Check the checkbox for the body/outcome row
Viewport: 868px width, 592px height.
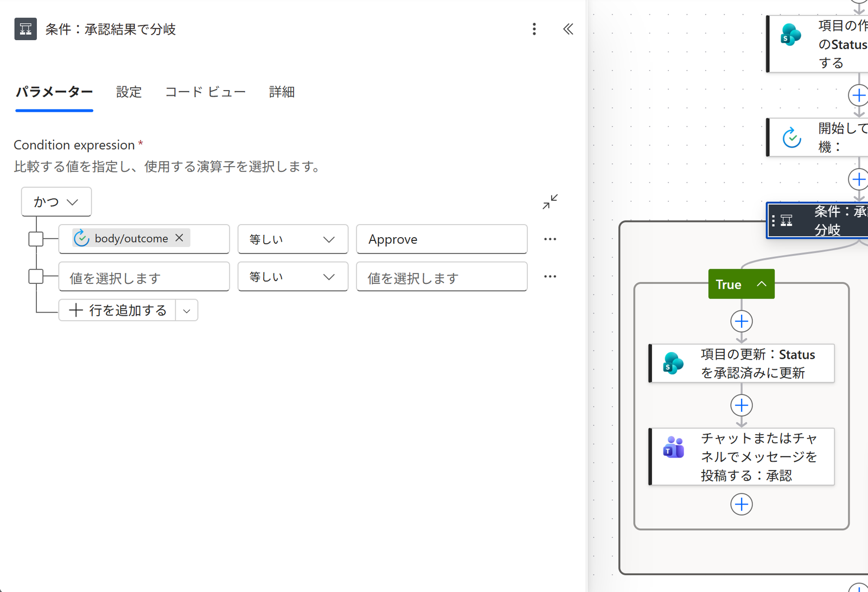click(x=36, y=239)
